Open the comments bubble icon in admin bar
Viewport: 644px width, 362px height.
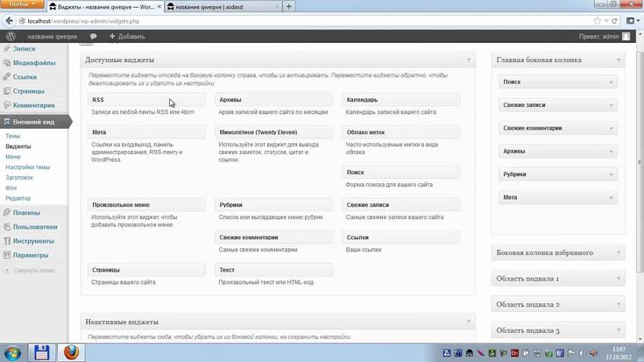coord(93,37)
